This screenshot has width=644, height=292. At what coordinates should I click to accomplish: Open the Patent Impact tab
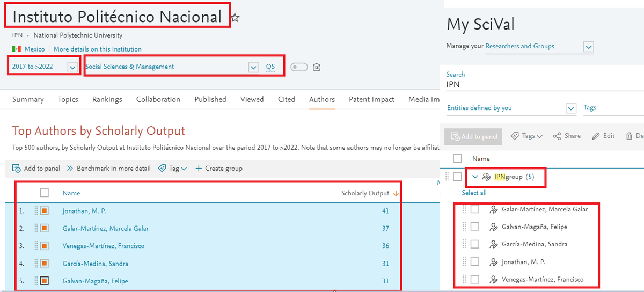371,99
